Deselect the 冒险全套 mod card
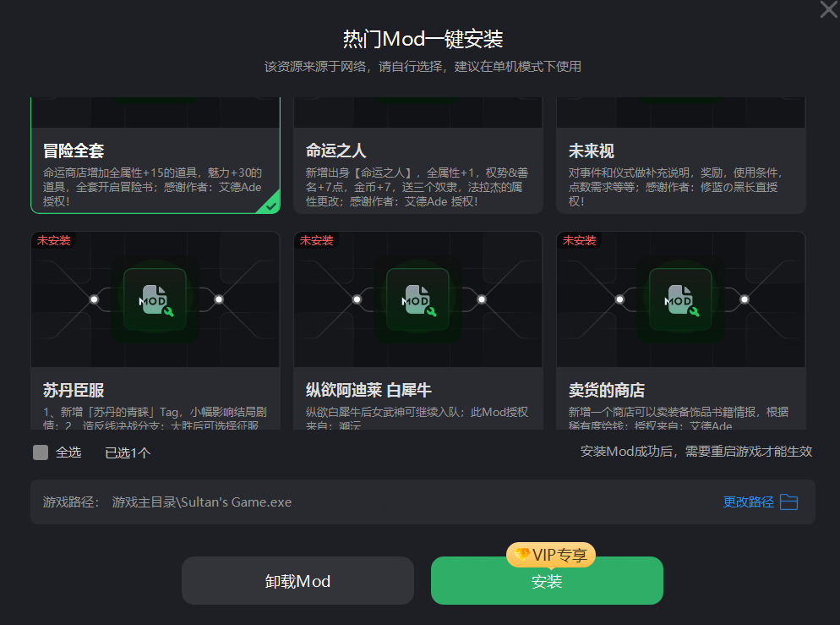This screenshot has height=625, width=840. point(155,156)
